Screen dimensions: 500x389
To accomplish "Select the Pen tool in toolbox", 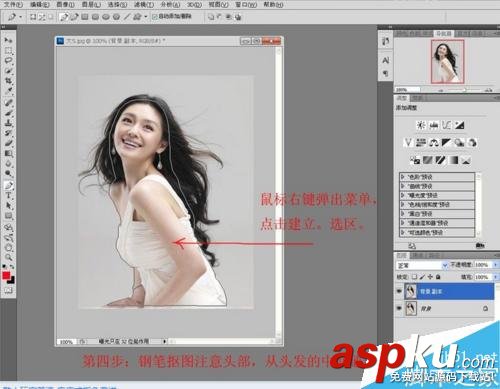I will tap(8, 185).
